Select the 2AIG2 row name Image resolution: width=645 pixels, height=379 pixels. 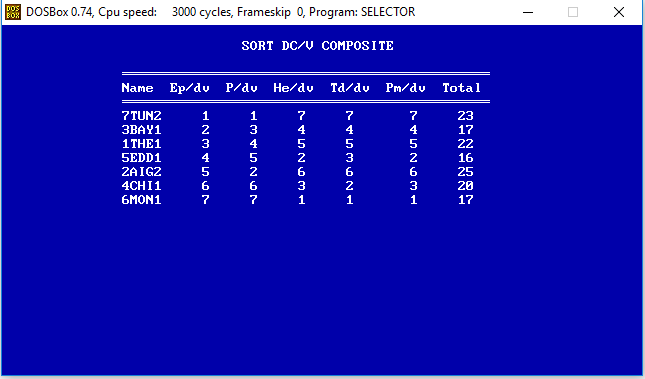pyautogui.click(x=142, y=172)
